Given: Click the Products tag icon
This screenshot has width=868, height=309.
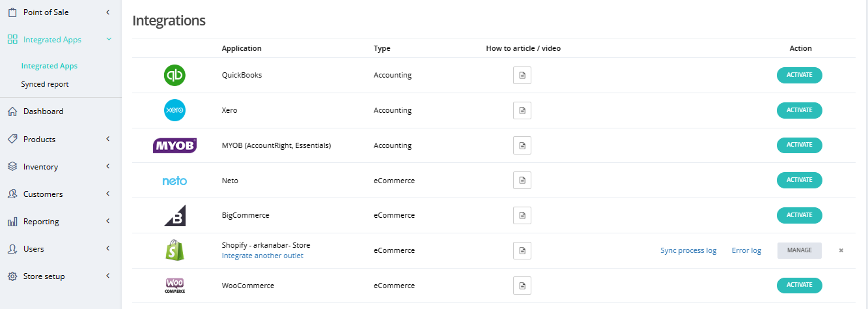Looking at the screenshot, I should click(12, 139).
